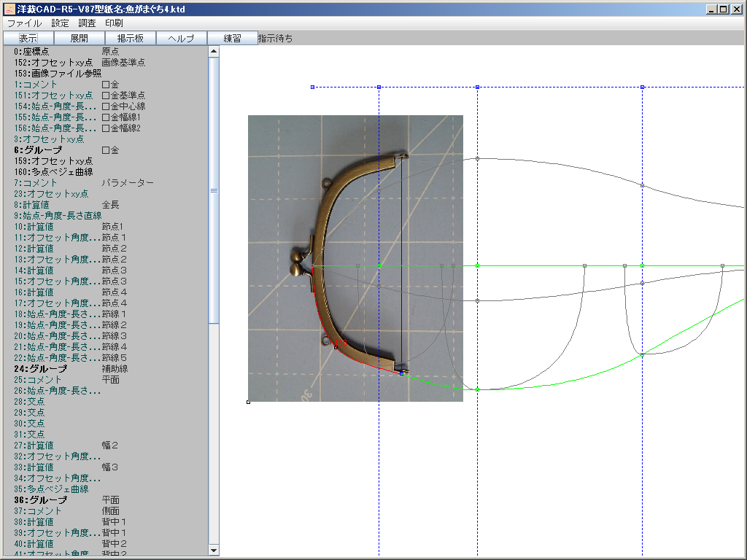Select row 1:コメント 口金
747x560 pixels.
tap(66, 85)
